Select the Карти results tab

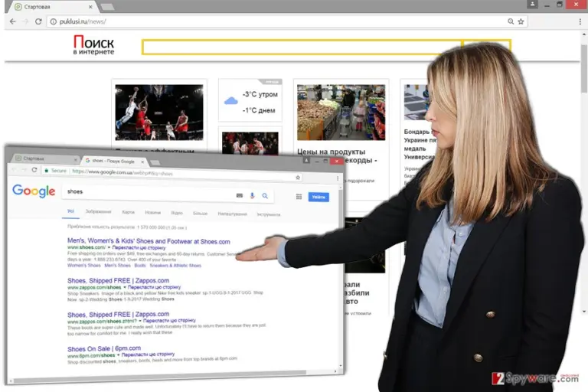coord(129,212)
